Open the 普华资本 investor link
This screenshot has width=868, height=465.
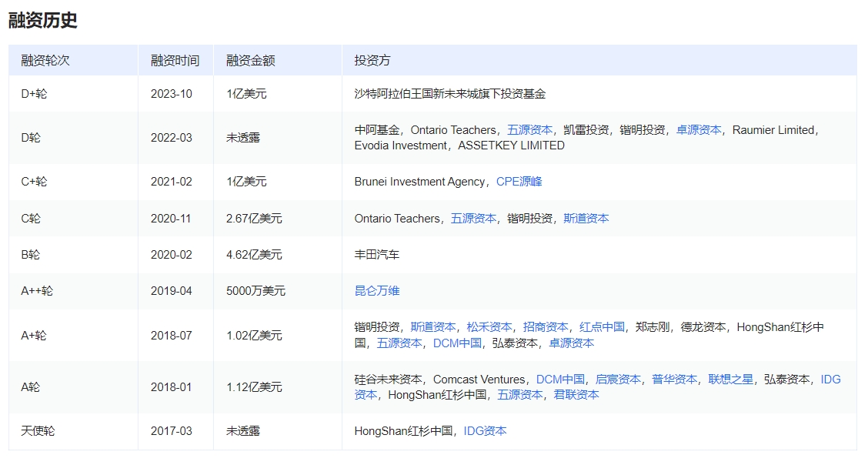pyautogui.click(x=675, y=380)
